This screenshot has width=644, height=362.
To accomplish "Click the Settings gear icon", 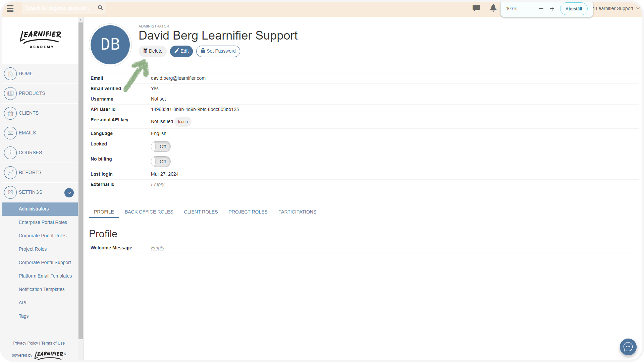I will (x=10, y=192).
